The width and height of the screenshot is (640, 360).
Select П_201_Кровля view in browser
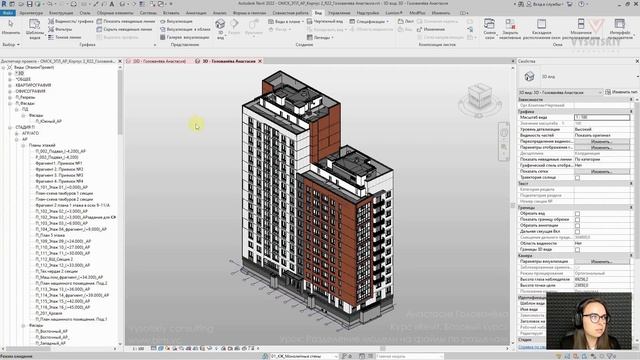(49, 313)
